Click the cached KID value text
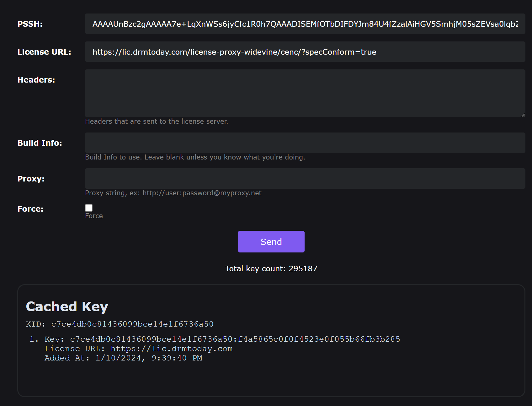532x406 pixels. [x=132, y=324]
